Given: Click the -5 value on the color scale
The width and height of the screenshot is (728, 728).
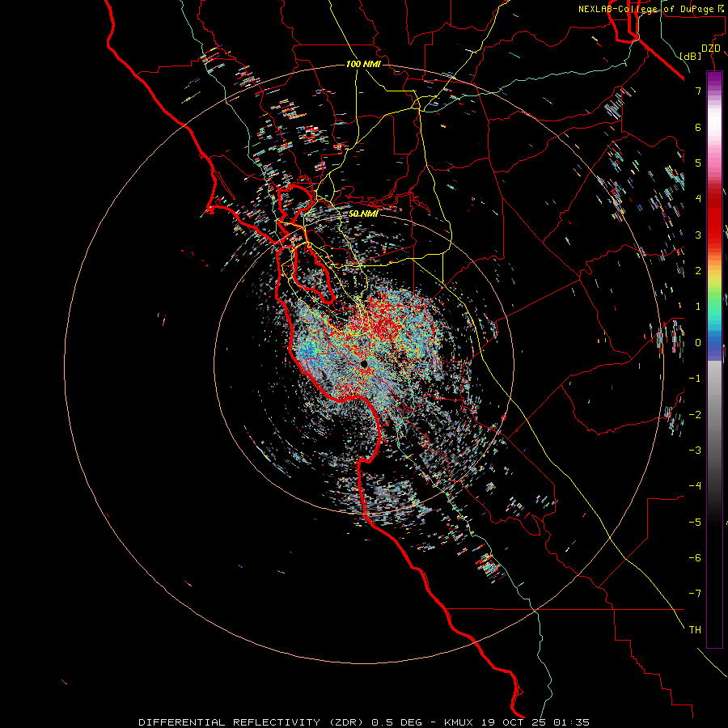Looking at the screenshot, I should (695, 522).
